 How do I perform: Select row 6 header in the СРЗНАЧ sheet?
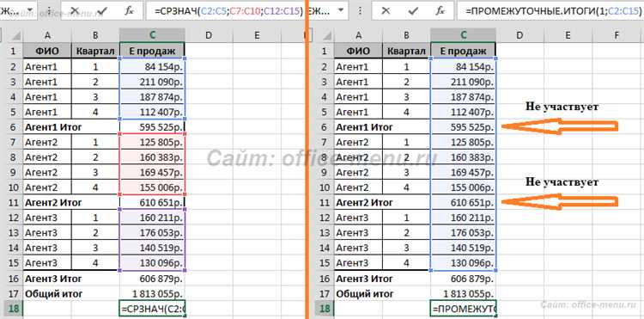pos(13,127)
